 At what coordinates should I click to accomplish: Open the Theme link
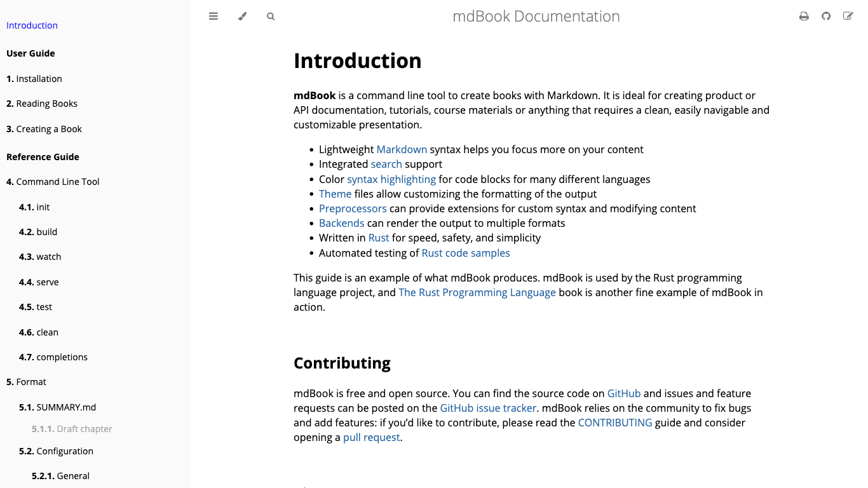(x=335, y=194)
